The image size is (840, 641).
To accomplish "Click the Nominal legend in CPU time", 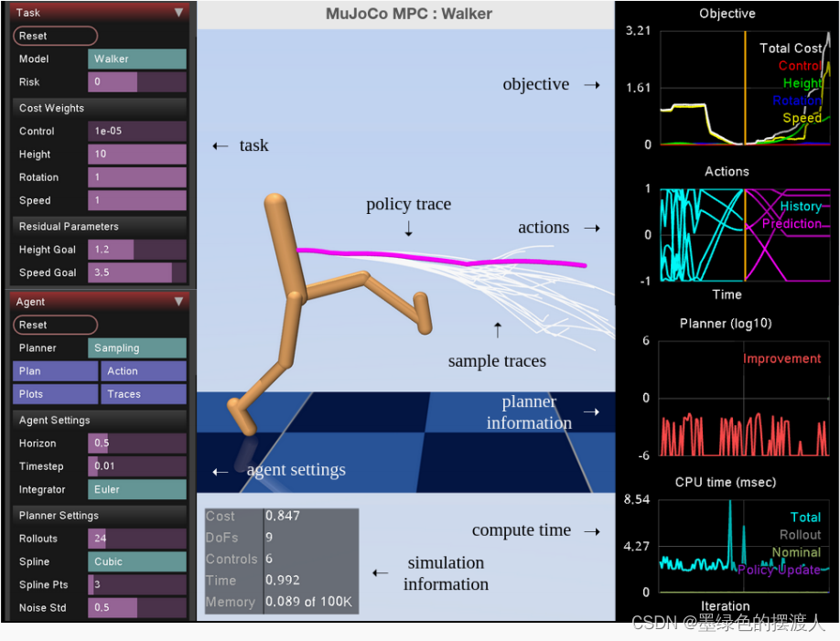I will point(796,552).
